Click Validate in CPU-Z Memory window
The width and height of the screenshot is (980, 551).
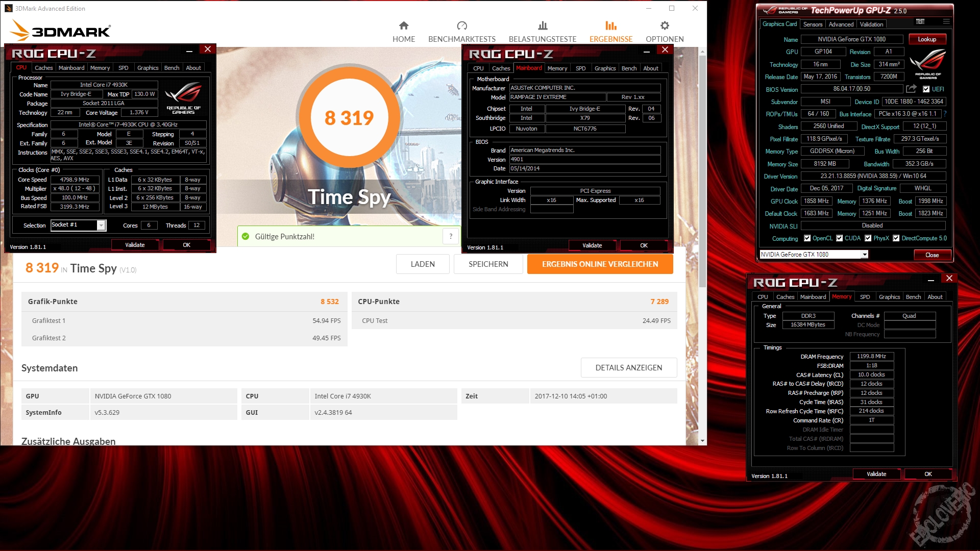[x=876, y=474]
